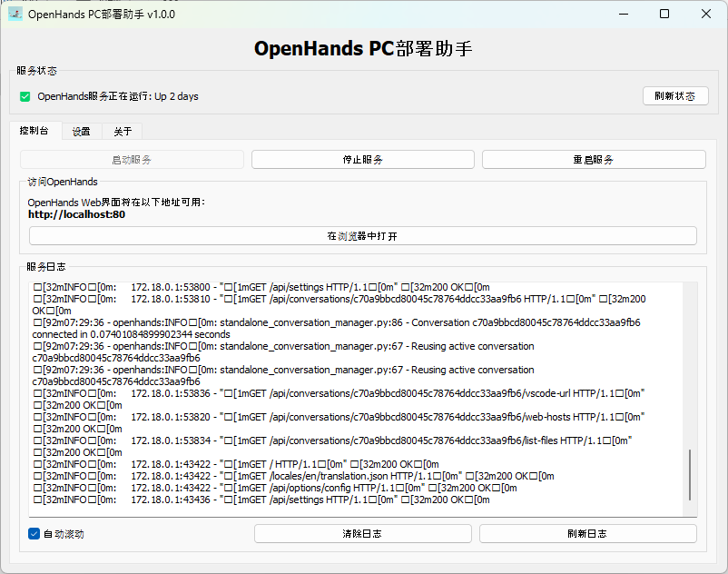Restart the service with 重启服务
The image size is (728, 574).
(x=594, y=160)
